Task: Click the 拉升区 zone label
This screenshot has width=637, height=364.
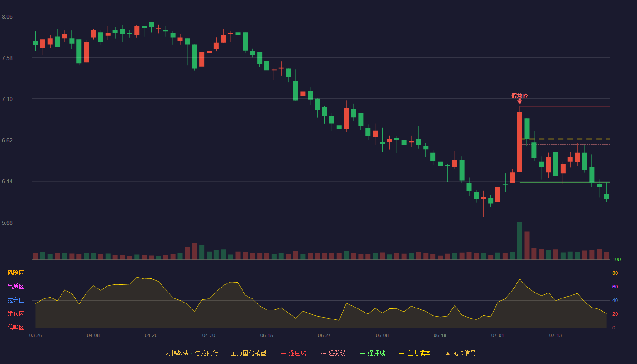Action: [x=15, y=300]
